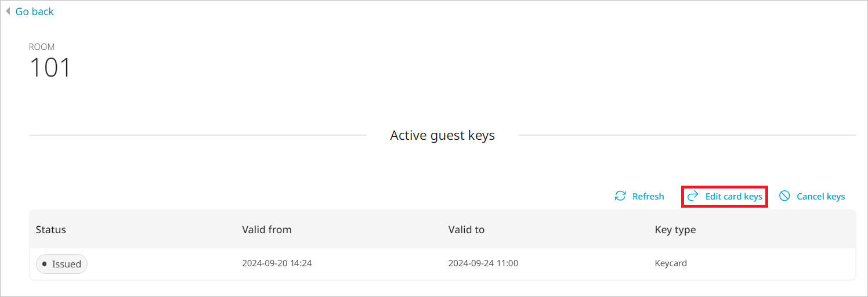Screen dimensions: 868x297
Task: Click the Status column header
Action: coord(51,230)
